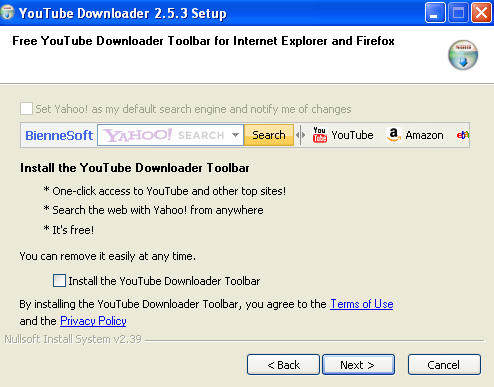Open the Yahoo search box dropdown arrow

tap(235, 135)
